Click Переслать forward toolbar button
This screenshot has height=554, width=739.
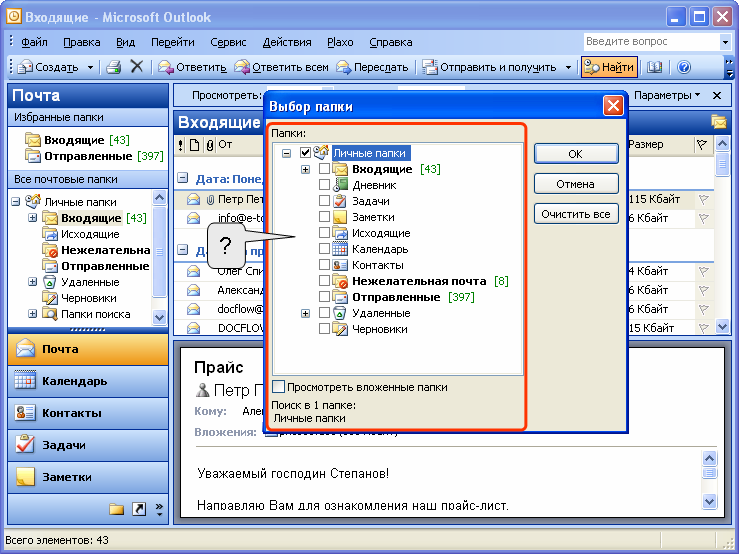(372, 67)
